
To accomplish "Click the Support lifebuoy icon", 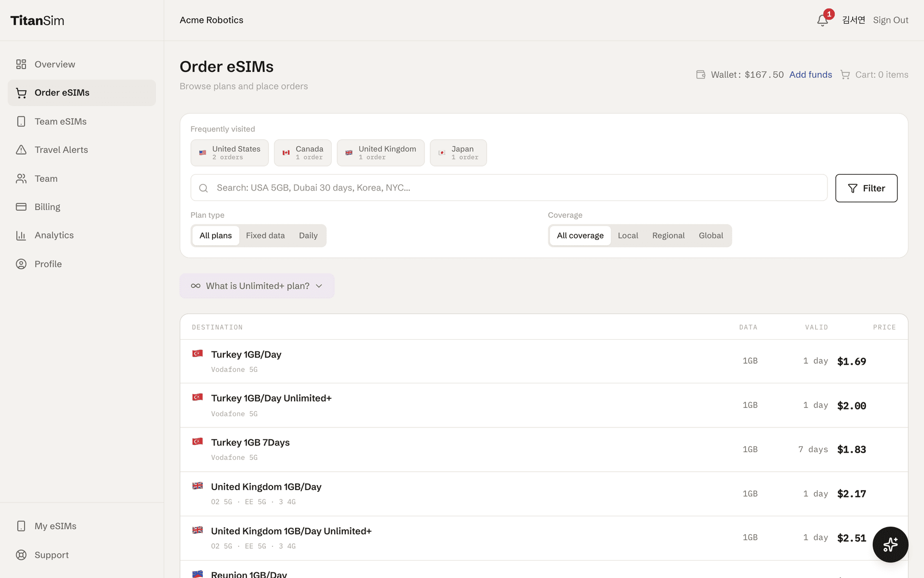I will pos(21,555).
